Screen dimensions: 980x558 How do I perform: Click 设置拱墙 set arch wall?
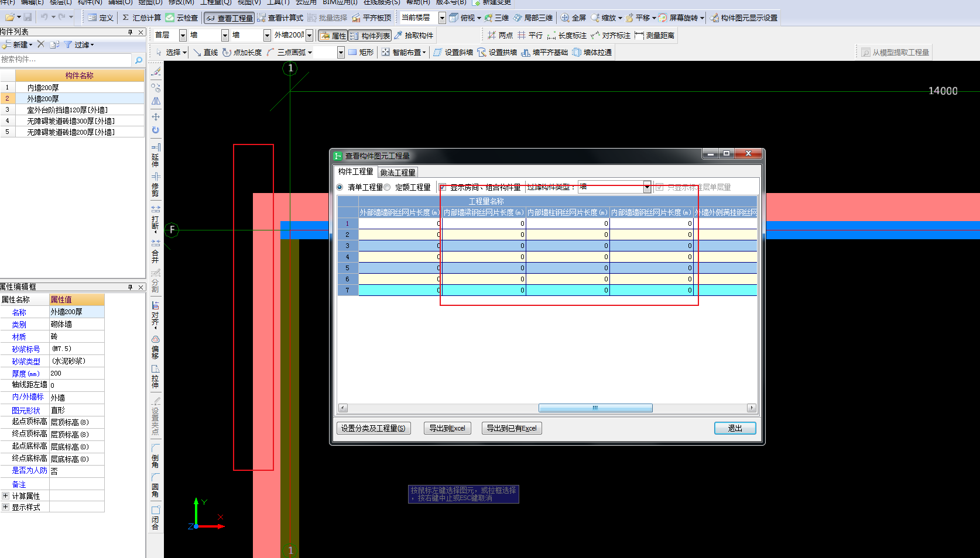[497, 52]
